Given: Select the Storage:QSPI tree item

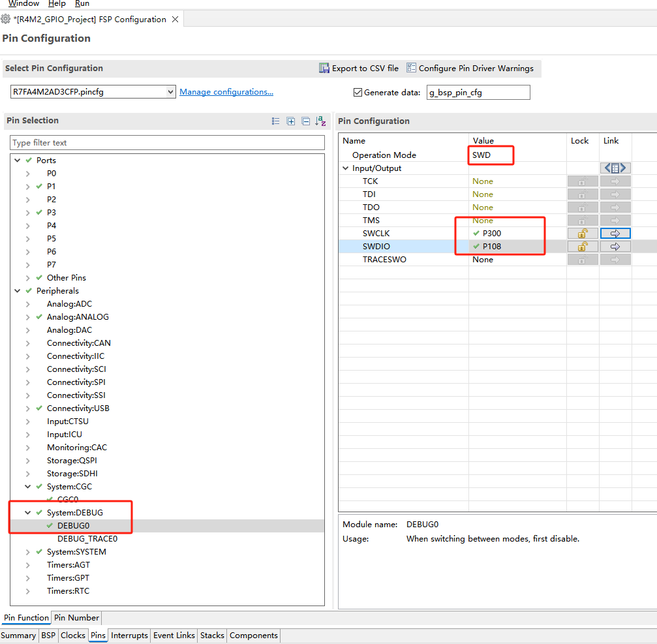Looking at the screenshot, I should [x=72, y=461].
